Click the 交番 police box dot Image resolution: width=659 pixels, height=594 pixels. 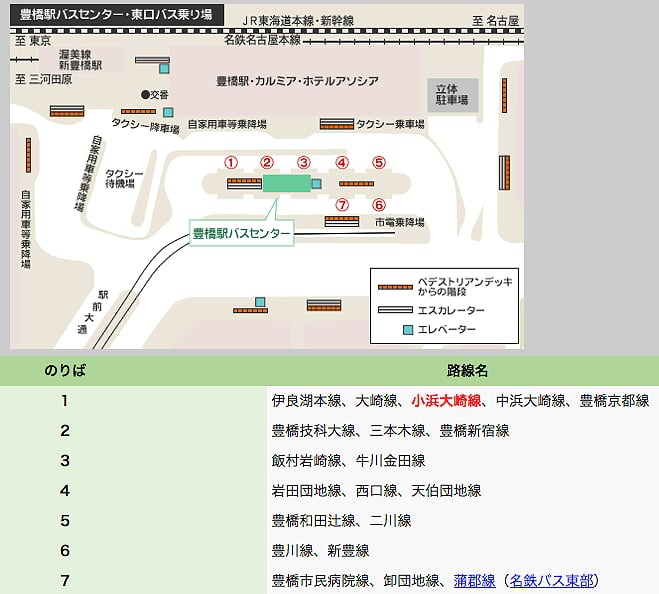[x=144, y=95]
